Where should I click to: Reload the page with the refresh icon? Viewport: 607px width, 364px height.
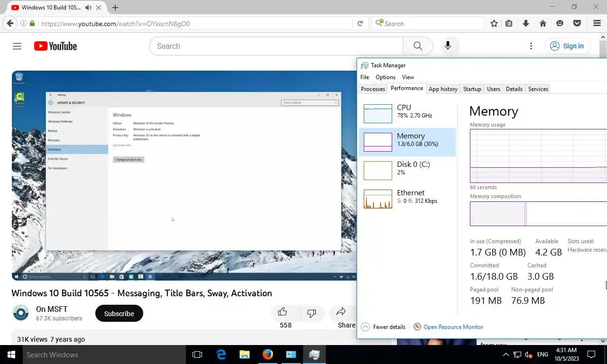tap(360, 24)
